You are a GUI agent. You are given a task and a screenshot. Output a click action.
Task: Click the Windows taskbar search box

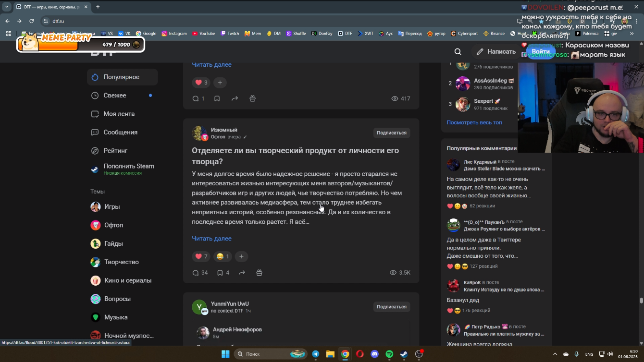pyautogui.click(x=271, y=354)
